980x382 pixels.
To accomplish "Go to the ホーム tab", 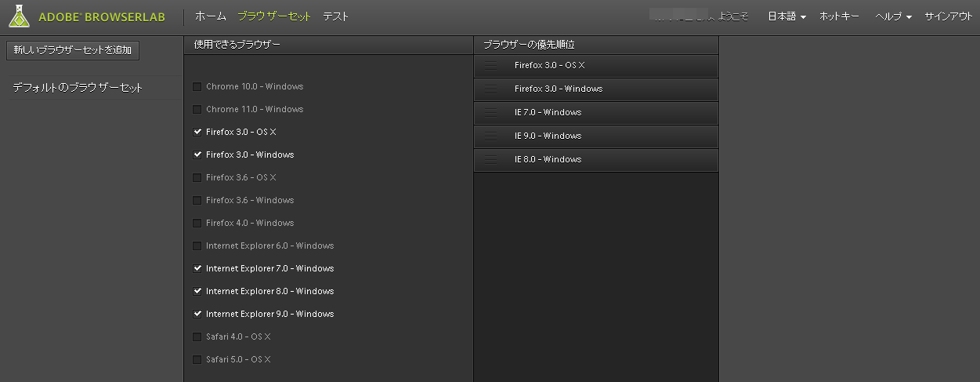I will point(211,16).
